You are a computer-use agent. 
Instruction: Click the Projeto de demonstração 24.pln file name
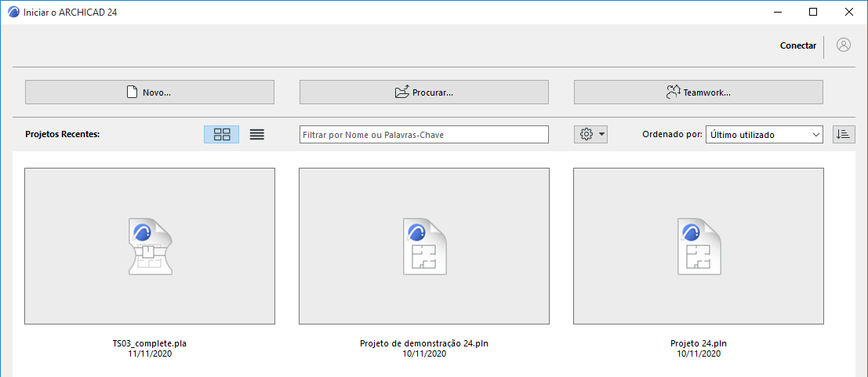424,344
